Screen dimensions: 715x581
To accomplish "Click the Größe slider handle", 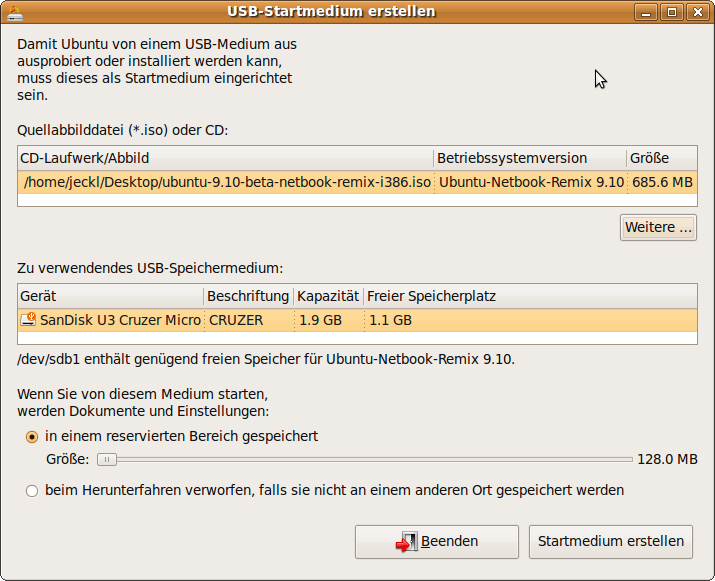I will (107, 459).
